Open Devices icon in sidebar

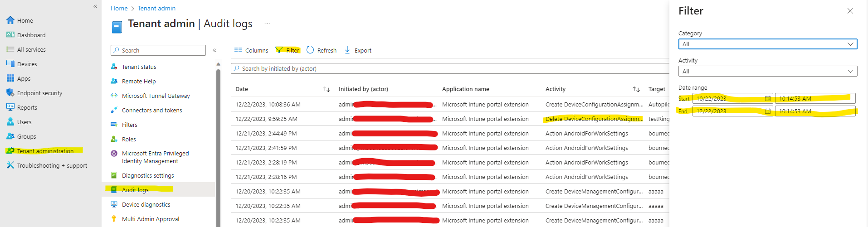(10, 64)
